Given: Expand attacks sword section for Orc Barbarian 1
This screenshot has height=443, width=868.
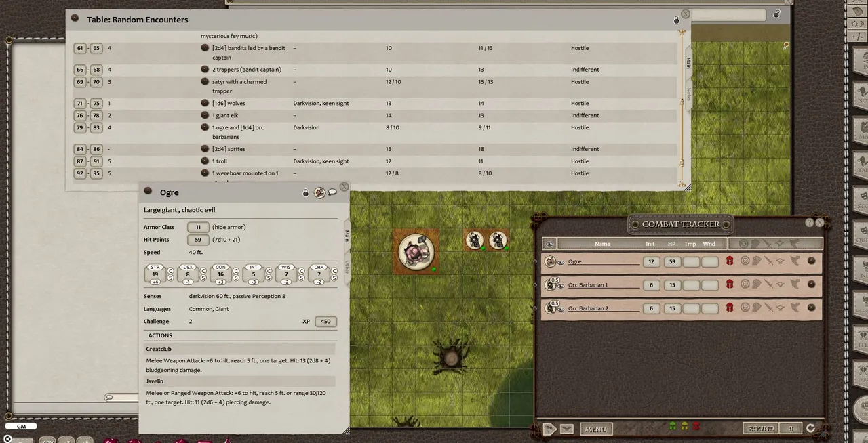Looking at the screenshot, I should [768, 284].
